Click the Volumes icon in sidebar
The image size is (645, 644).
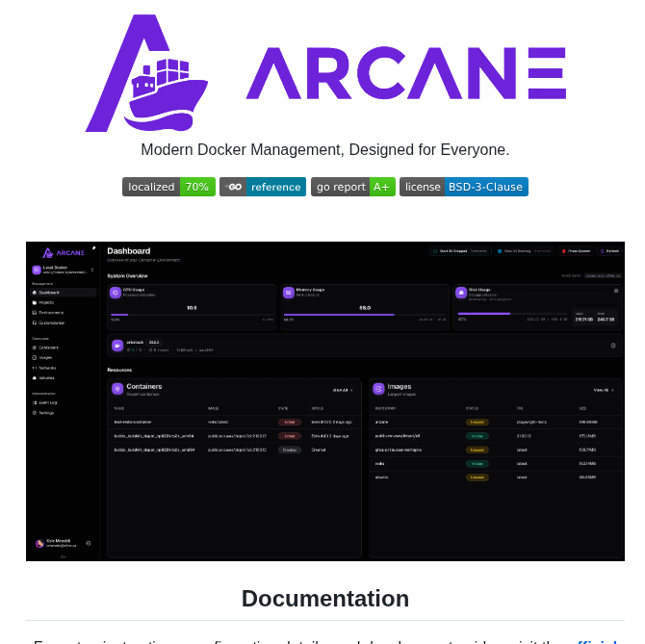35,378
